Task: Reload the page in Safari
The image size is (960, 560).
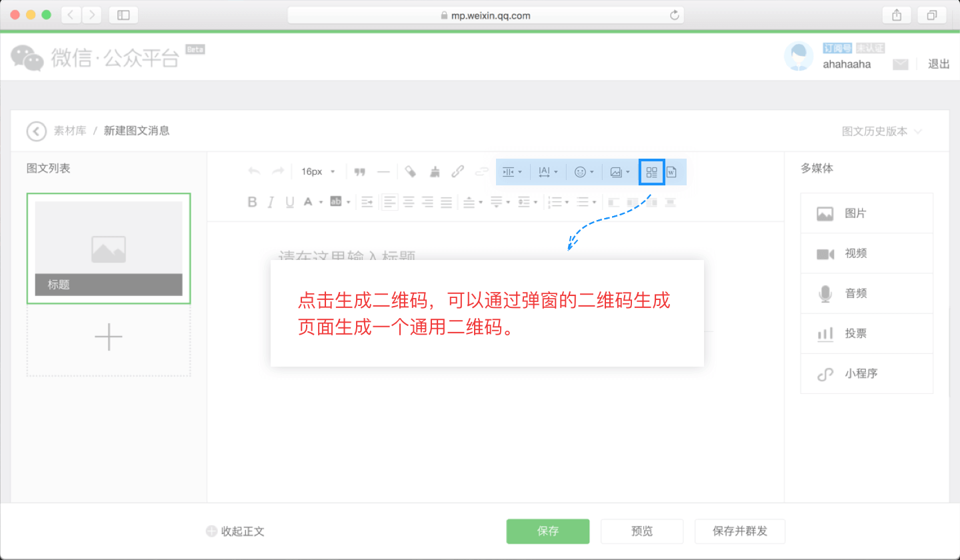Action: [x=674, y=15]
